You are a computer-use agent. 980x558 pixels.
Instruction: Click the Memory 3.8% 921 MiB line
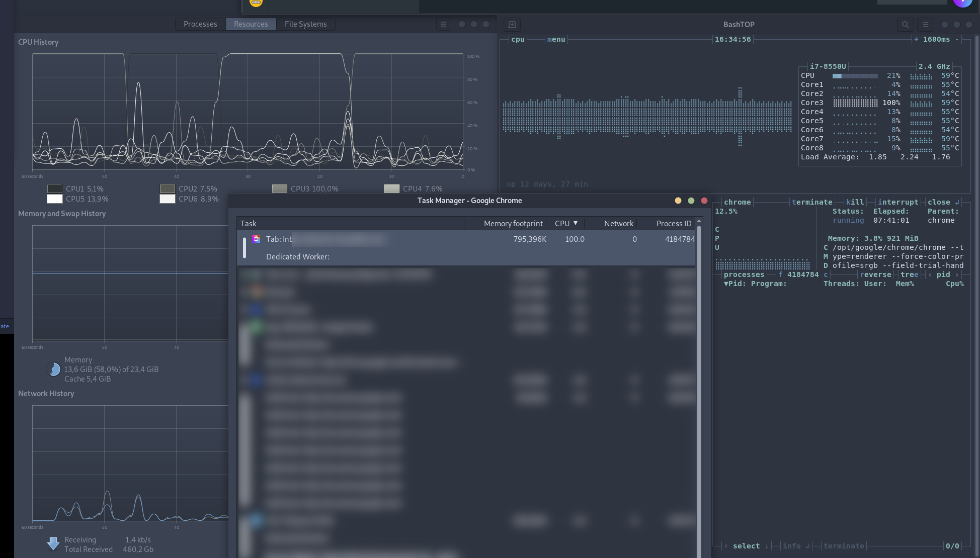point(873,238)
